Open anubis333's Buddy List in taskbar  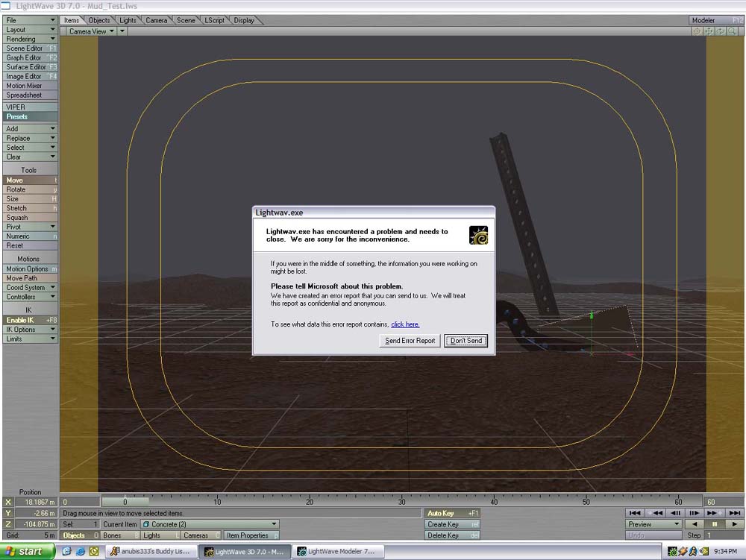(x=151, y=552)
